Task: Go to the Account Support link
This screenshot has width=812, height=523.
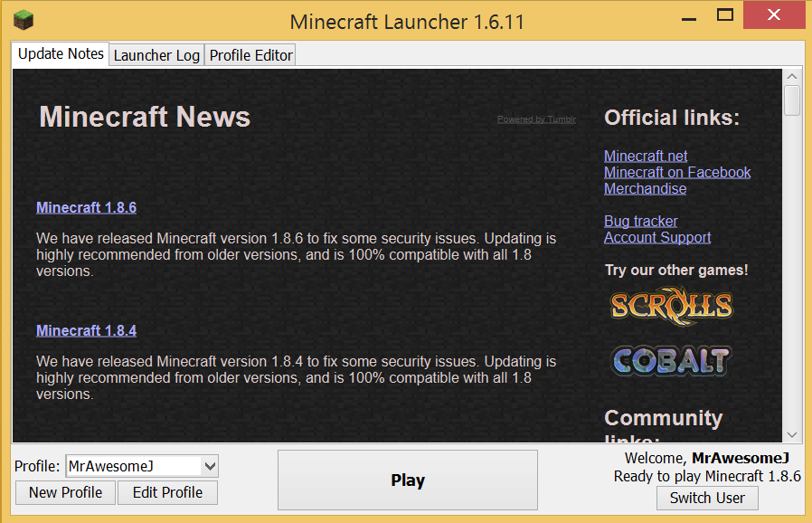Action: (657, 237)
